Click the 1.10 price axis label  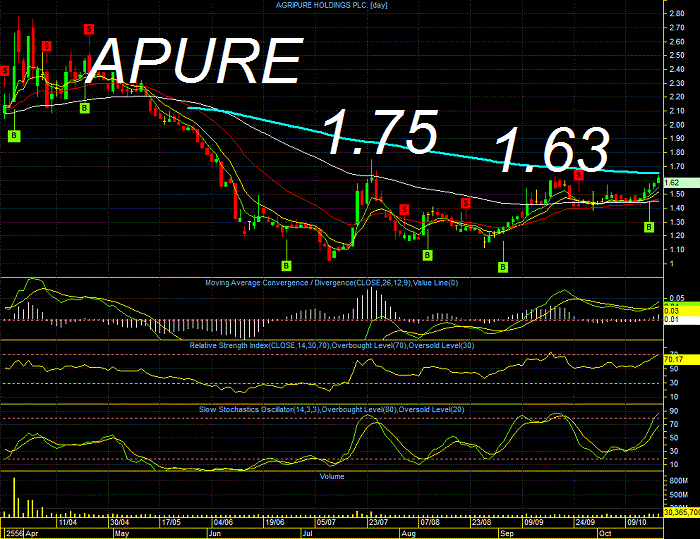(677, 250)
